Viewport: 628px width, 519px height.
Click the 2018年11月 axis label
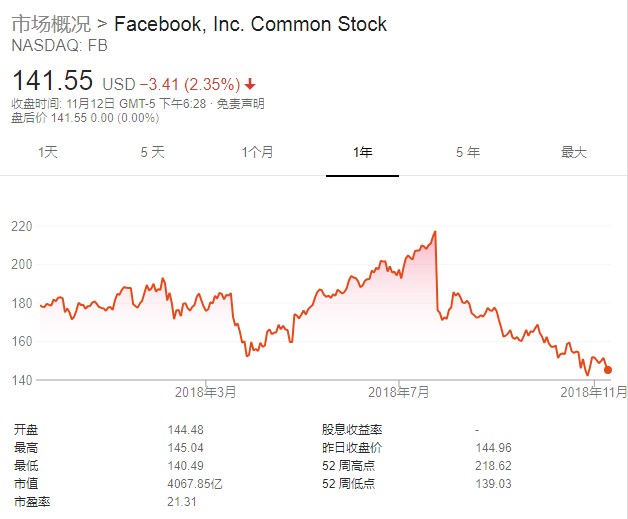pyautogui.click(x=592, y=391)
